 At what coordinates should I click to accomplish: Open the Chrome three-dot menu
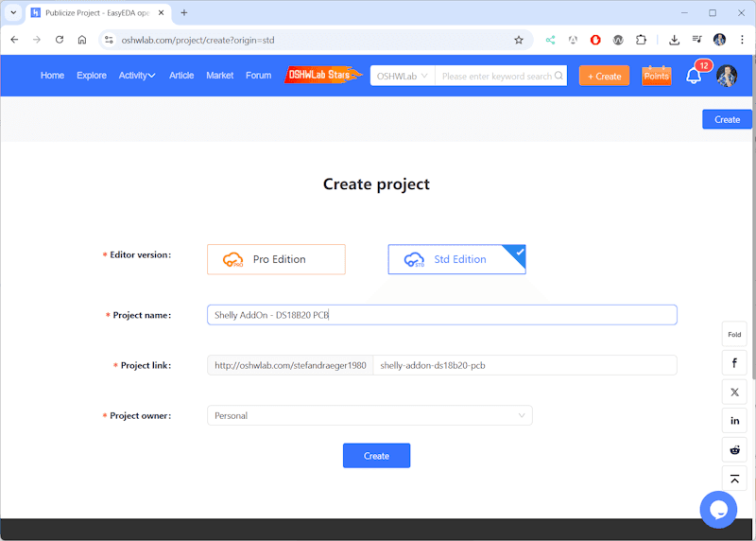742,40
